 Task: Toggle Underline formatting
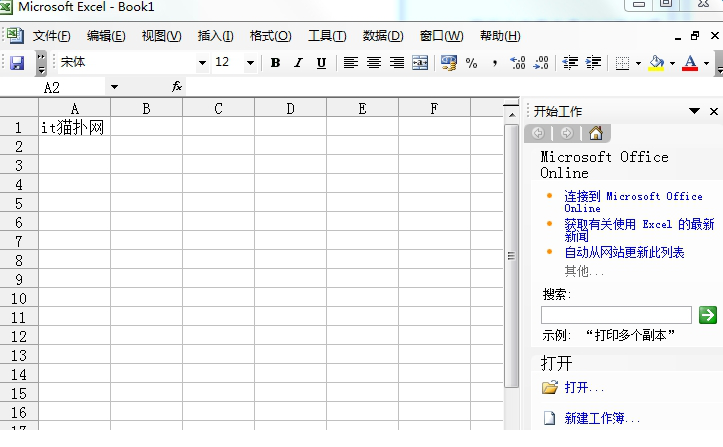point(321,63)
